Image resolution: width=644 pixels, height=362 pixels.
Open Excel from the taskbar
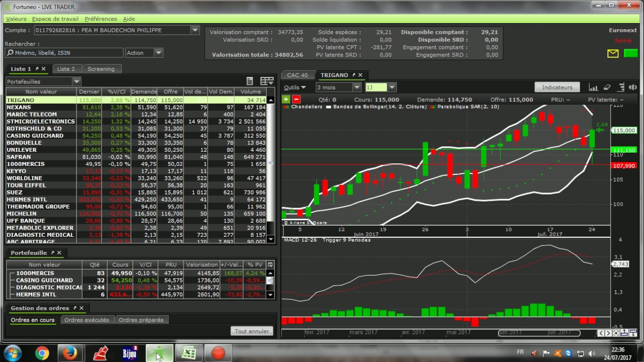pyautogui.click(x=189, y=353)
